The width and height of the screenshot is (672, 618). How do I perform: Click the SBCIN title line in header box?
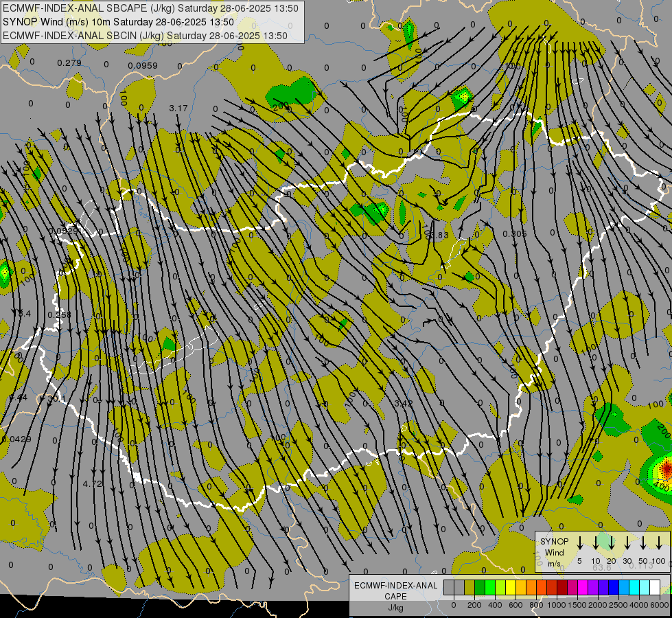(145, 36)
